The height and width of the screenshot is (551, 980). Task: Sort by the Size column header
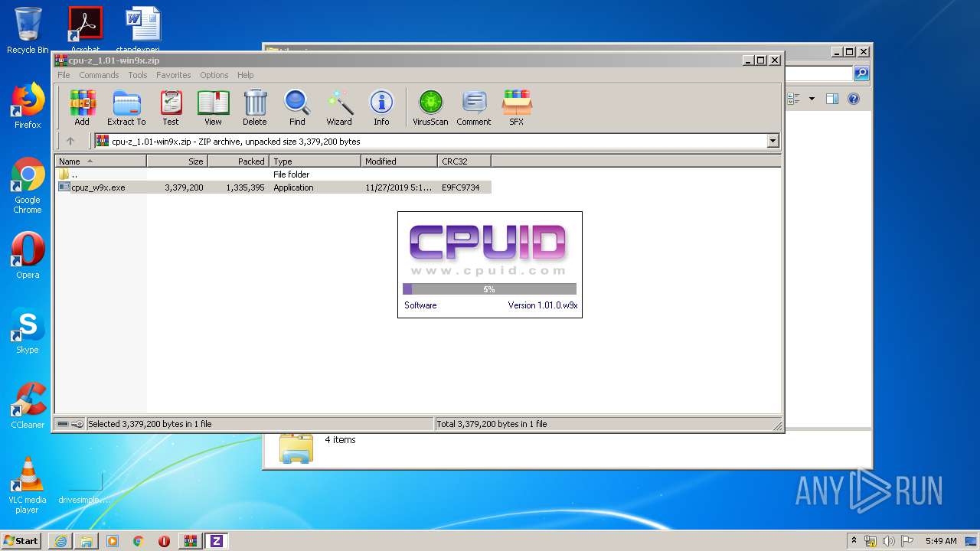tap(177, 161)
